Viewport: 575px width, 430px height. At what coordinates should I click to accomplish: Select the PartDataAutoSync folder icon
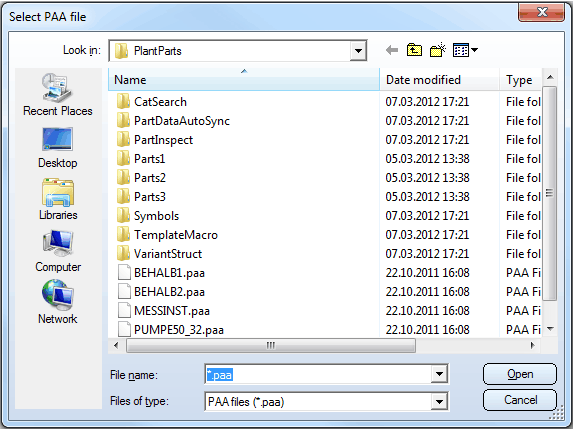pos(123,120)
